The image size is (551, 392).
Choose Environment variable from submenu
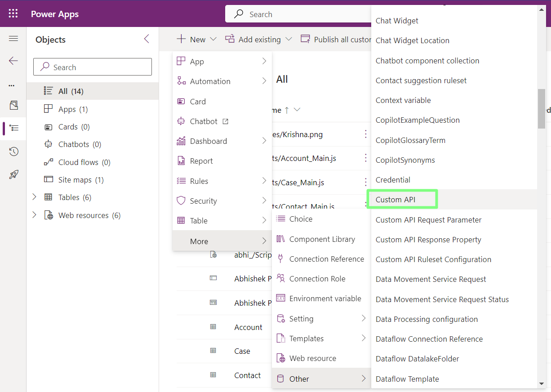coord(321,298)
